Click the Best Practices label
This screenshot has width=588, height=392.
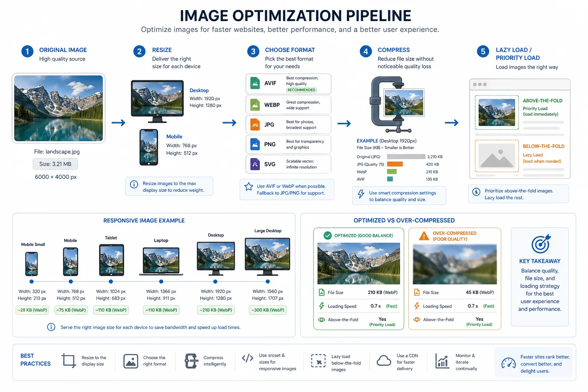pos(36,360)
